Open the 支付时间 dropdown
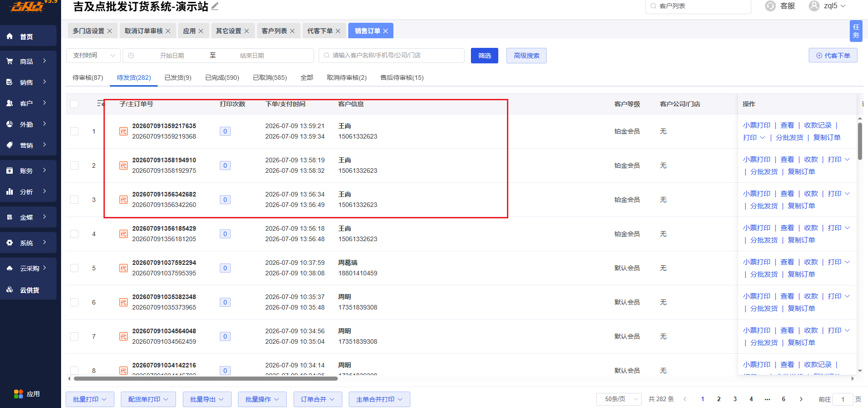Screen dimensions: 868x408 pyautogui.click(x=93, y=56)
